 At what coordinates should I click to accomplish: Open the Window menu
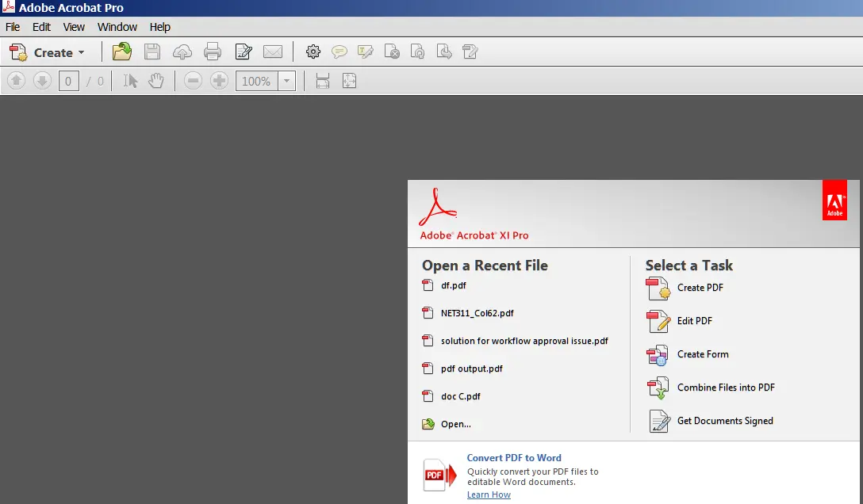(x=117, y=27)
